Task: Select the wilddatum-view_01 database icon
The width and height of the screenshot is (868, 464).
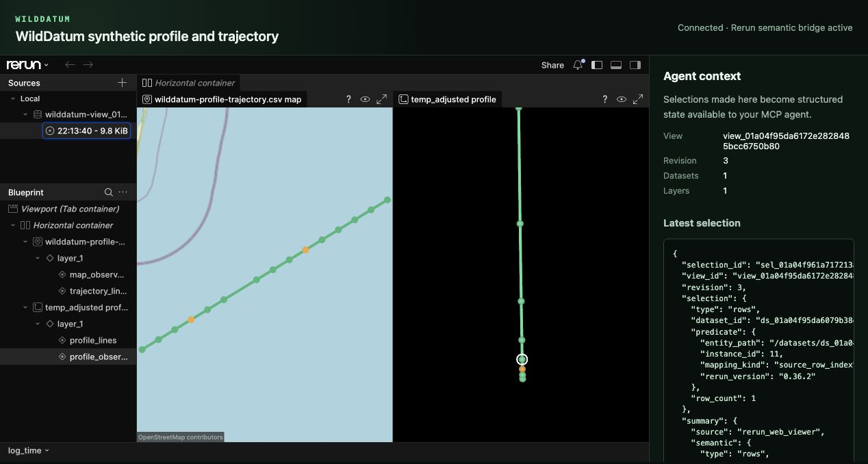Action: 38,115
